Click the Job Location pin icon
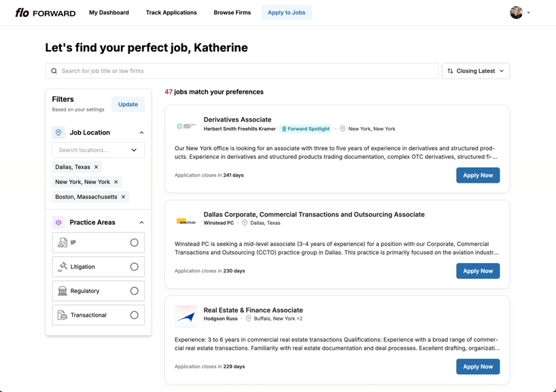The image size is (556, 392). pos(58,132)
